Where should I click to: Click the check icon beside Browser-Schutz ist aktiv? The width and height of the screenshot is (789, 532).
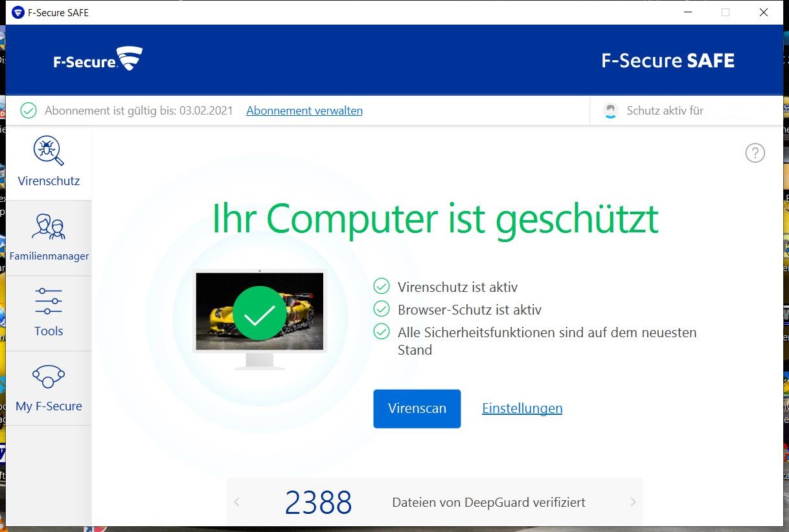tap(382, 309)
